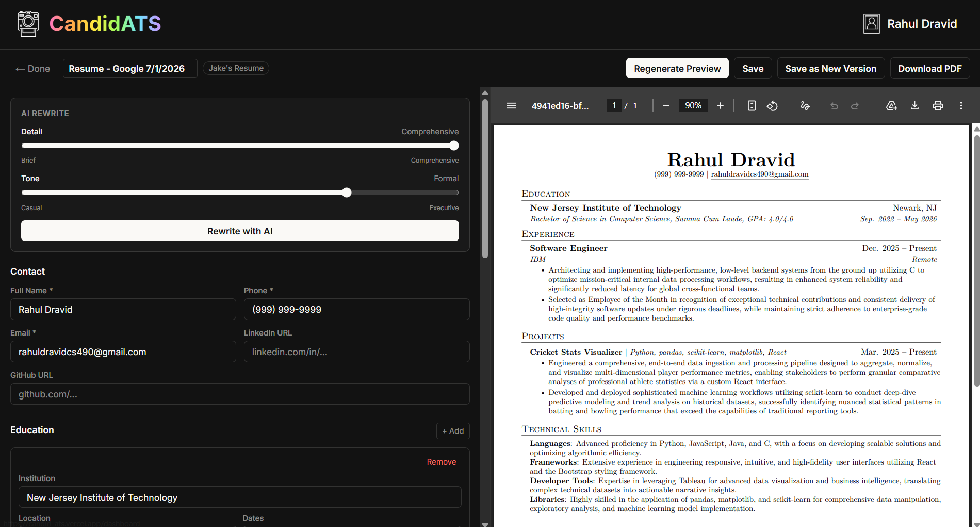980x527 pixels.
Task: Click 'Cricket Stats Visualizer' in the preview
Action: [x=576, y=352]
